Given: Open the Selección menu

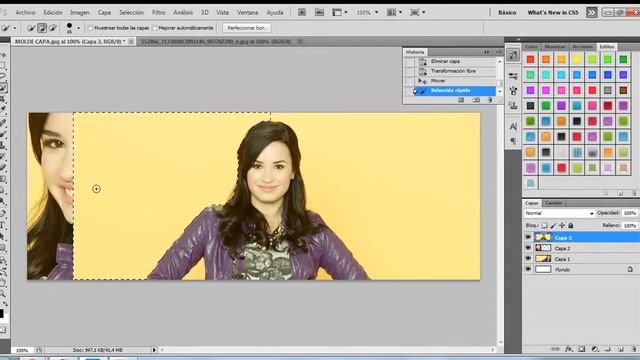Looking at the screenshot, I should click(x=131, y=13).
